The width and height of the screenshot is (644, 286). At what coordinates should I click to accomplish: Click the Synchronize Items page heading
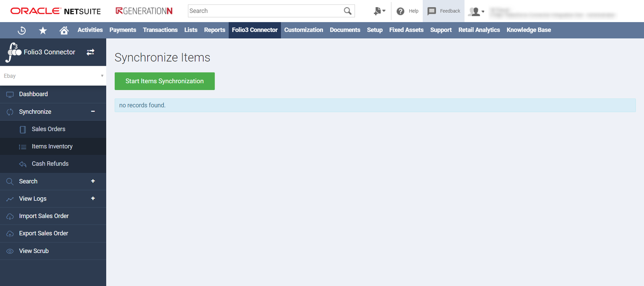coord(162,58)
